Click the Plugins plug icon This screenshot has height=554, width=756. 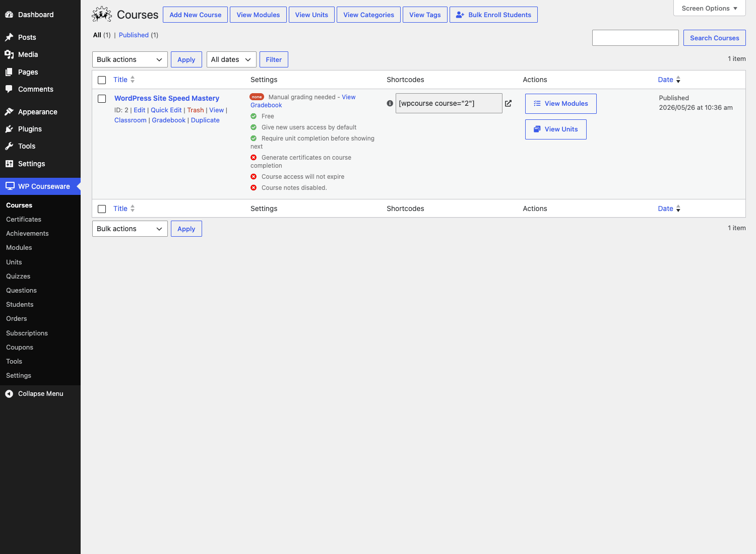click(x=9, y=129)
